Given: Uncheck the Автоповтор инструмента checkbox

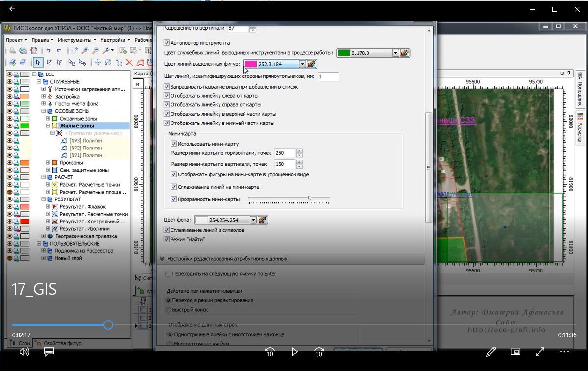Looking at the screenshot, I should tap(167, 43).
